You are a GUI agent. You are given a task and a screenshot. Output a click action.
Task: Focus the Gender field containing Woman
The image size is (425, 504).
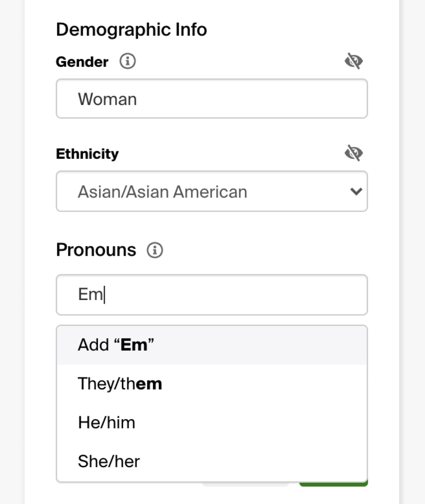coord(212,99)
